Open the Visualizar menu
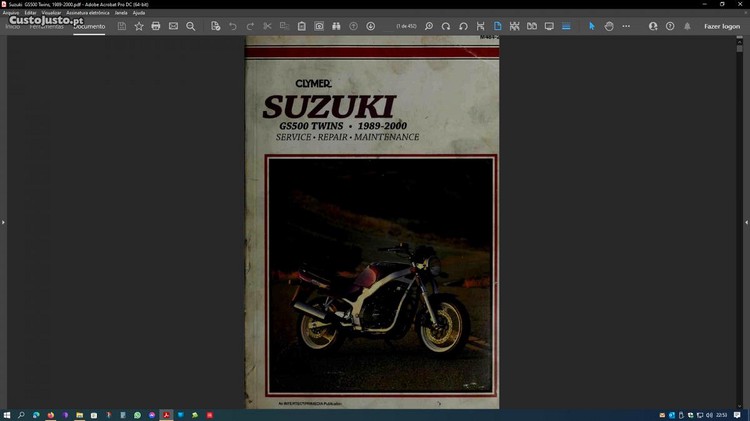Screen dimensions: 750x421 [x=51, y=13]
